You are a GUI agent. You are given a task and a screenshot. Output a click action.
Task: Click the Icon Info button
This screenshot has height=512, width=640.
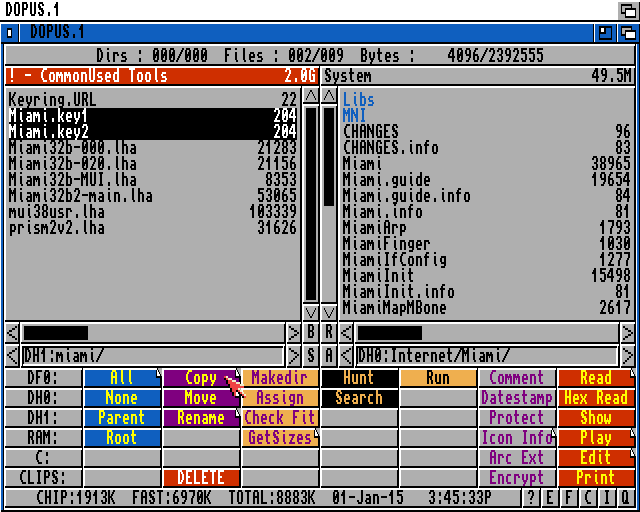point(517,438)
